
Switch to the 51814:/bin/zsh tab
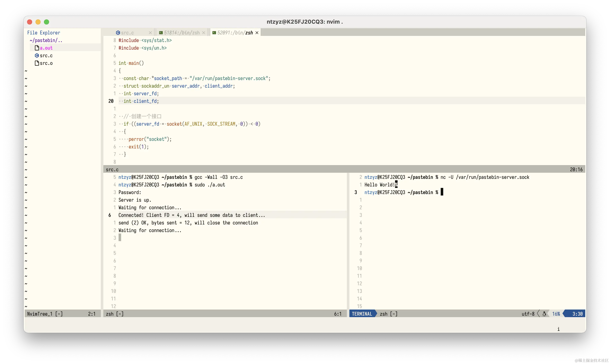[x=182, y=33]
